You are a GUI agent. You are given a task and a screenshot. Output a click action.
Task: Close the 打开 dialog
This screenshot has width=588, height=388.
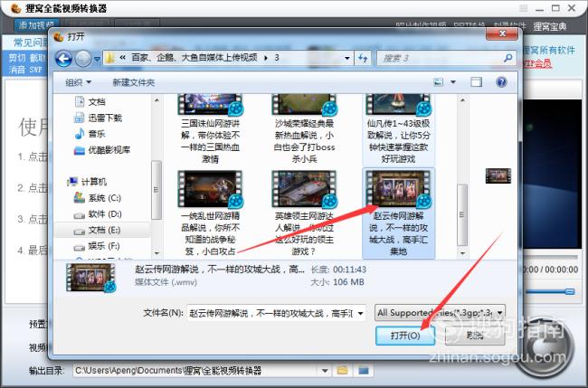(x=502, y=33)
